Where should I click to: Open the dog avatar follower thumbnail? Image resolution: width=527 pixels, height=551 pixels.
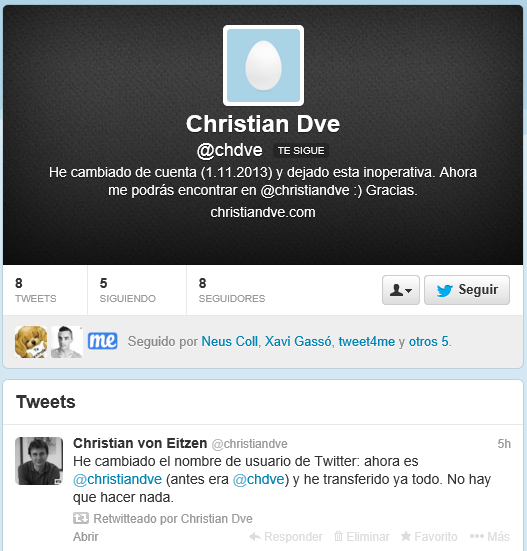[x=31, y=342]
